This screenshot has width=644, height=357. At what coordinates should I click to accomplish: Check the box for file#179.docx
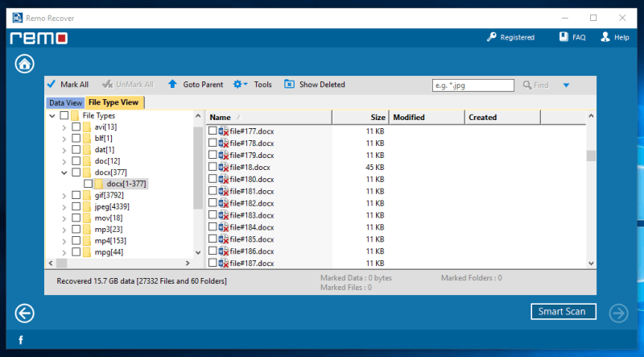[213, 155]
